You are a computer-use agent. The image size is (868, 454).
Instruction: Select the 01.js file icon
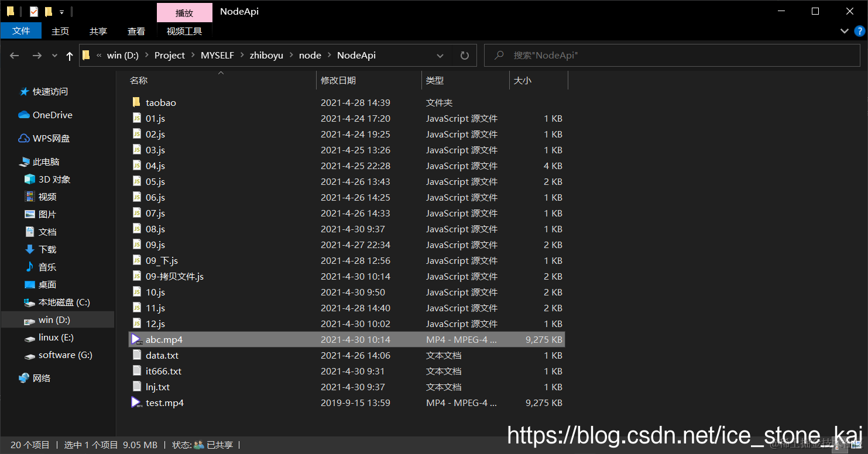click(136, 118)
